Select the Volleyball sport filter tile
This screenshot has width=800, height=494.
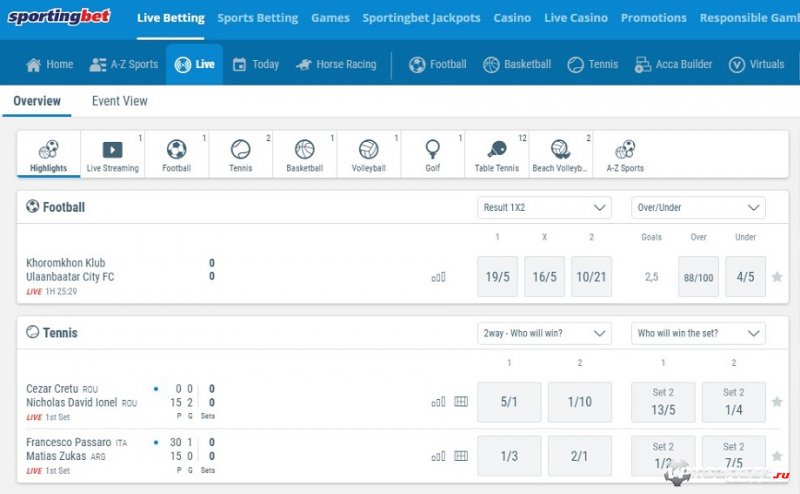tap(368, 155)
